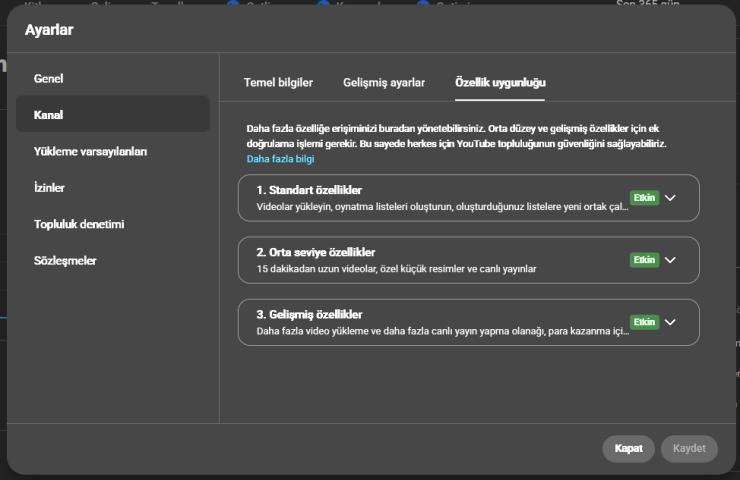Open the Daha fazla bilgi link
Screen dimensions: 740x480
(280, 159)
